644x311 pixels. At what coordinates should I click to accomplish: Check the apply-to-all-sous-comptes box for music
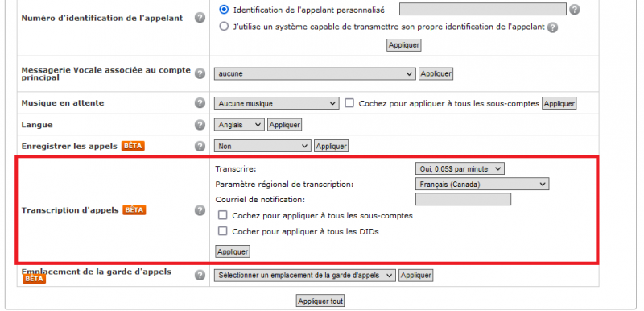click(x=349, y=103)
